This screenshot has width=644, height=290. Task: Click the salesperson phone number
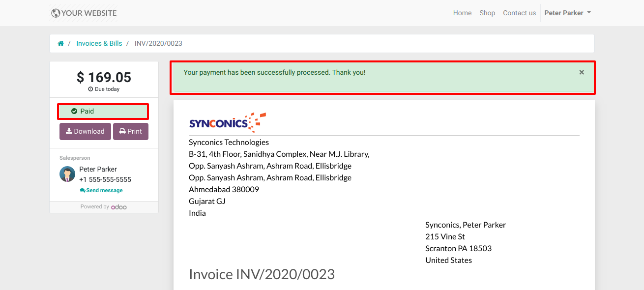pyautogui.click(x=105, y=179)
